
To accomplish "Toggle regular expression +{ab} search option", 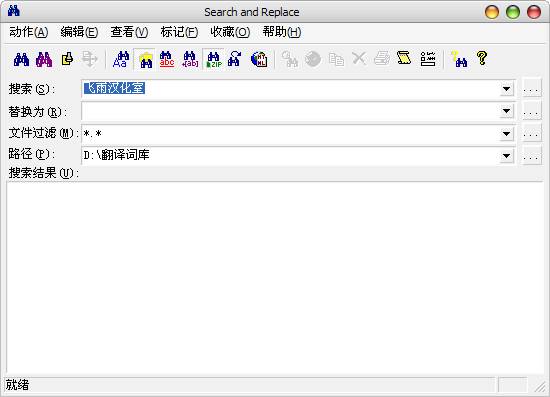I will (190, 59).
